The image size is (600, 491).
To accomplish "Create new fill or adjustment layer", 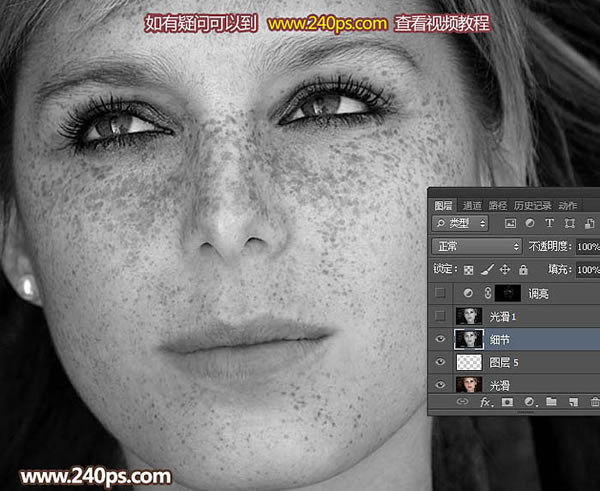I will [530, 402].
